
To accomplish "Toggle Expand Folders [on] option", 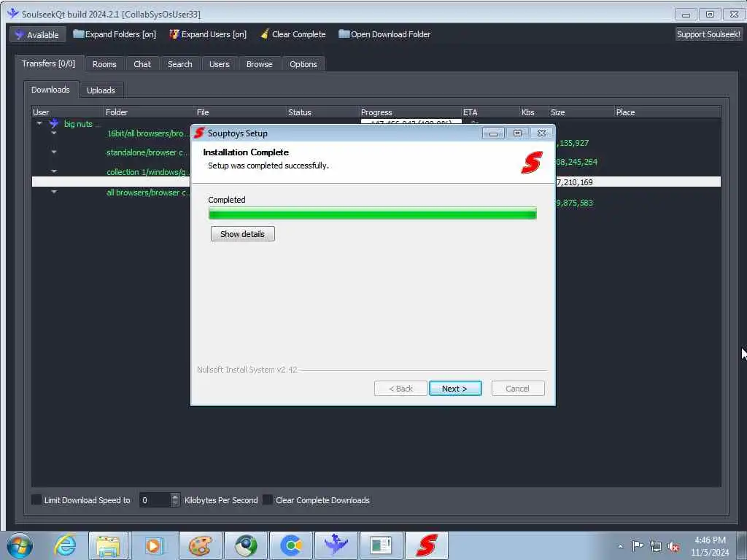I will pyautogui.click(x=115, y=34).
